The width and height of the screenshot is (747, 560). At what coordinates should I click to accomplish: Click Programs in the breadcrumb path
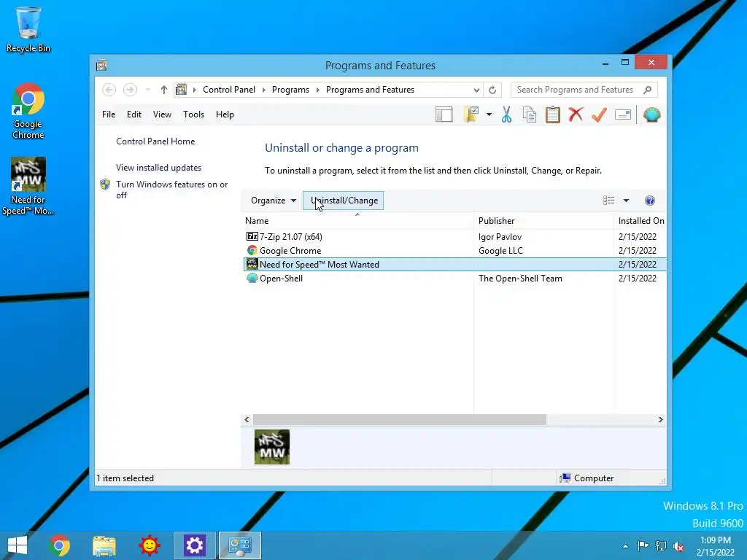pos(290,90)
